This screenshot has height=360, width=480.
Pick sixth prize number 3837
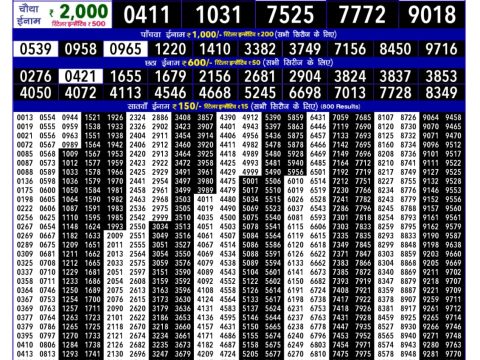395,76
